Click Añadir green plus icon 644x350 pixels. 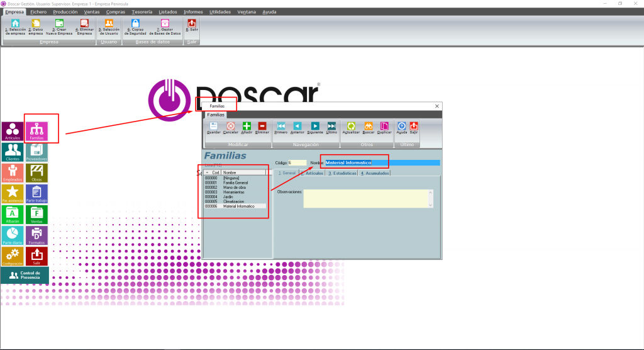coord(247,128)
